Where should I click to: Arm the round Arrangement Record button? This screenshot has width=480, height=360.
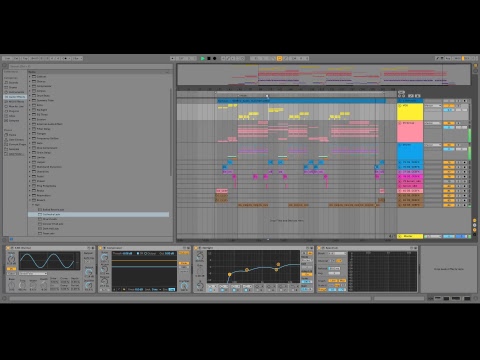click(215, 58)
